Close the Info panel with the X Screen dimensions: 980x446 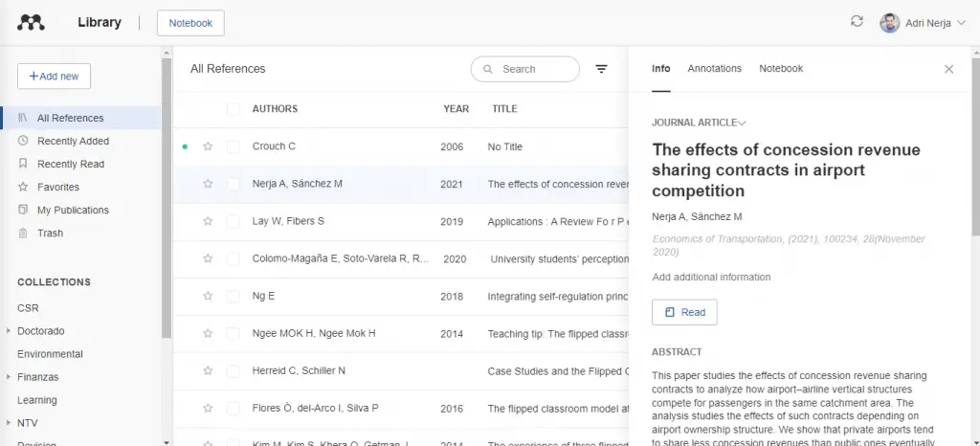(x=948, y=69)
